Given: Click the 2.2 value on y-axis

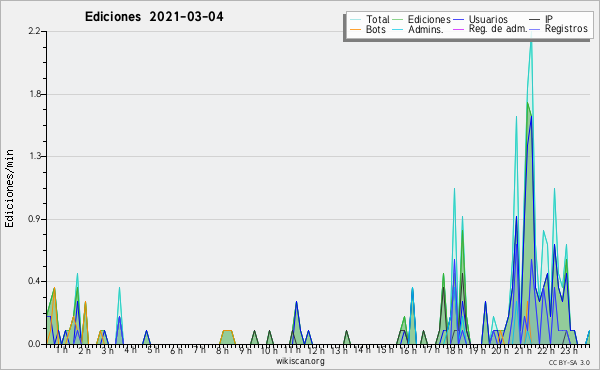Looking at the screenshot, I should coord(34,31).
